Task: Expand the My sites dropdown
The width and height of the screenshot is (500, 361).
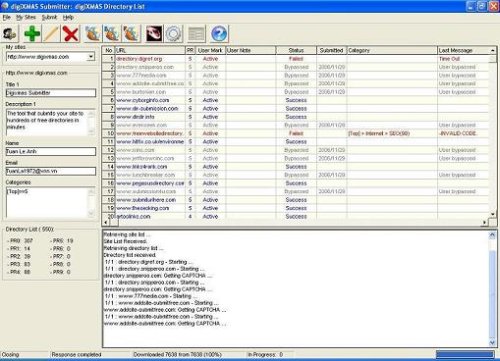Action: pyautogui.click(x=91, y=57)
